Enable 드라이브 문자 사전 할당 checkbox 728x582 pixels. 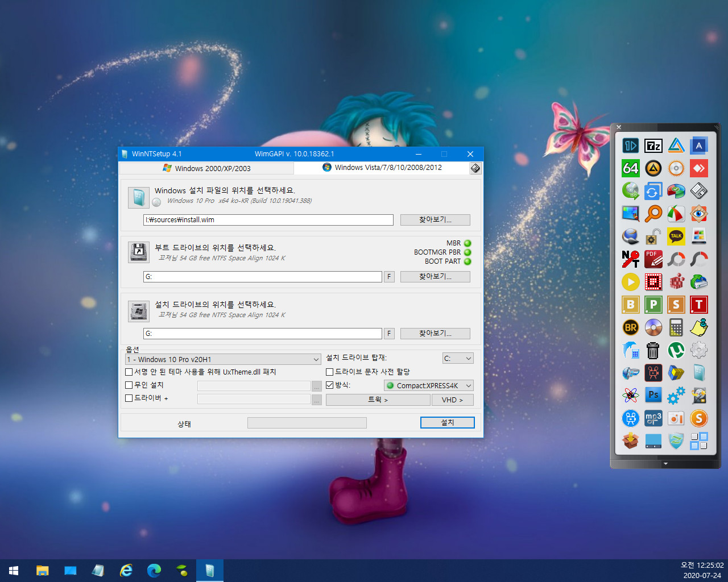click(329, 372)
